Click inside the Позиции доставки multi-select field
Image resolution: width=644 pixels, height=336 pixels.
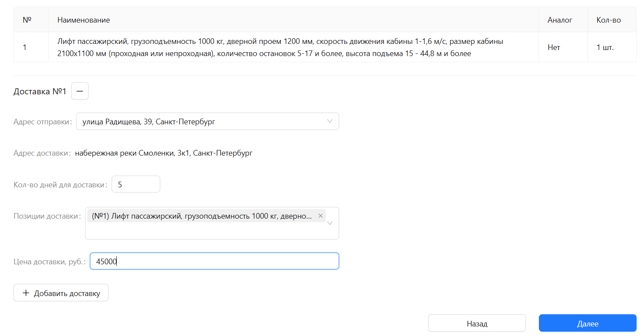point(212,223)
